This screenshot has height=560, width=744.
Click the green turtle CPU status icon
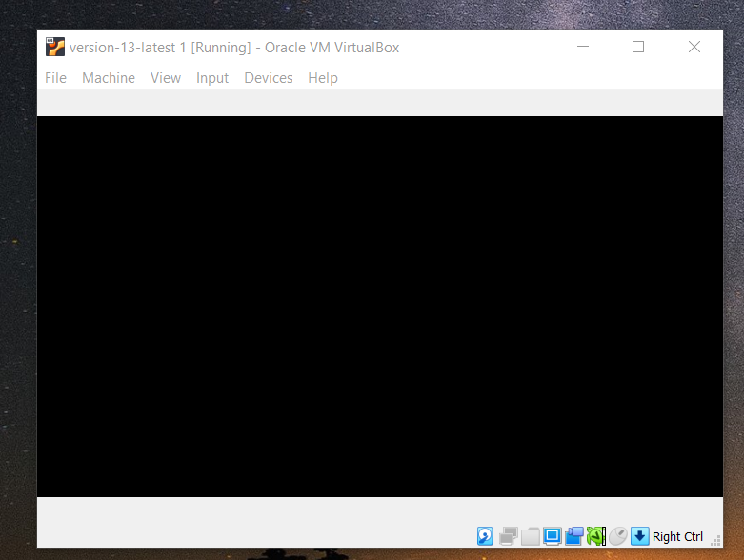[596, 536]
